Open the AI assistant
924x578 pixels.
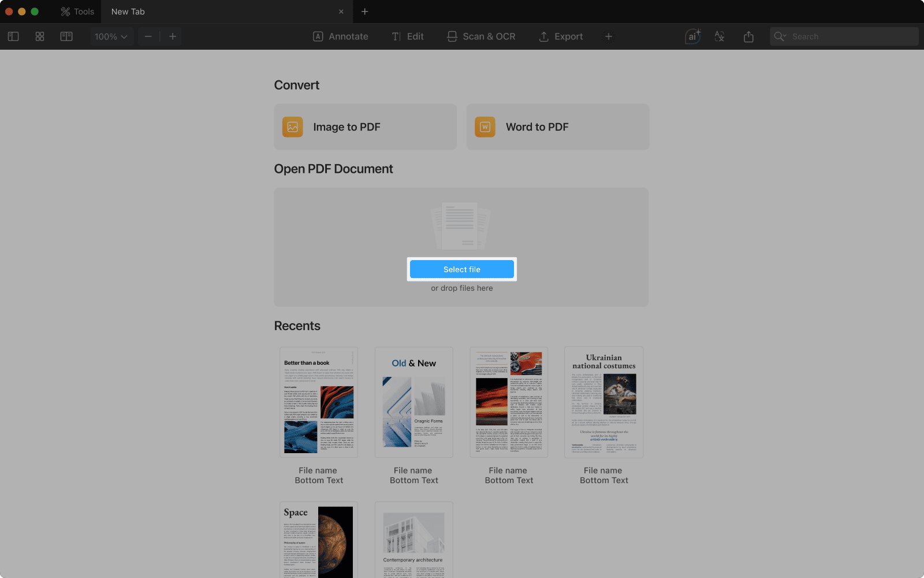692,36
